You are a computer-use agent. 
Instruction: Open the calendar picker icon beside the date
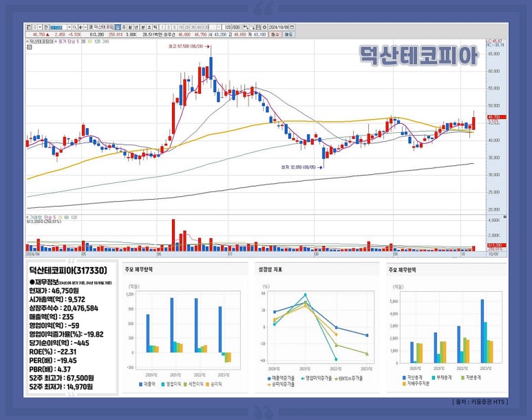coord(292,27)
